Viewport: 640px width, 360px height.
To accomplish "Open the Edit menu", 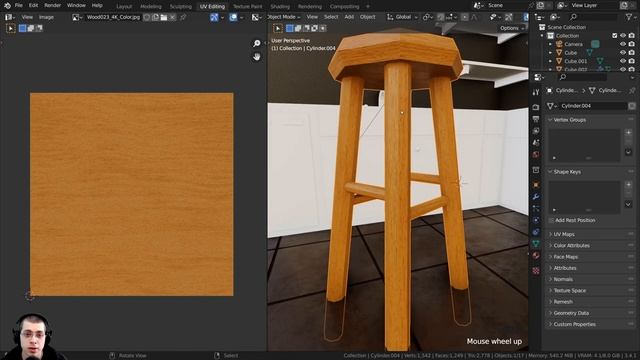I will point(33,6).
